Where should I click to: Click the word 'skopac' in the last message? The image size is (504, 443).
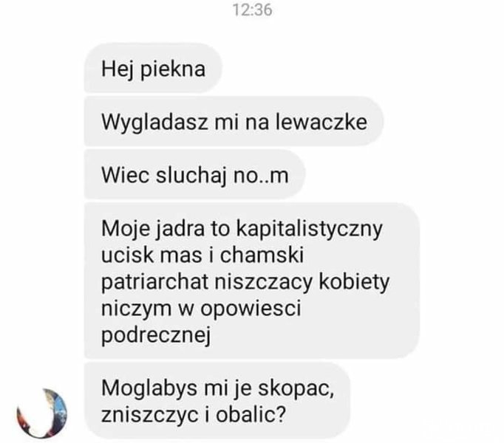pyautogui.click(x=296, y=389)
